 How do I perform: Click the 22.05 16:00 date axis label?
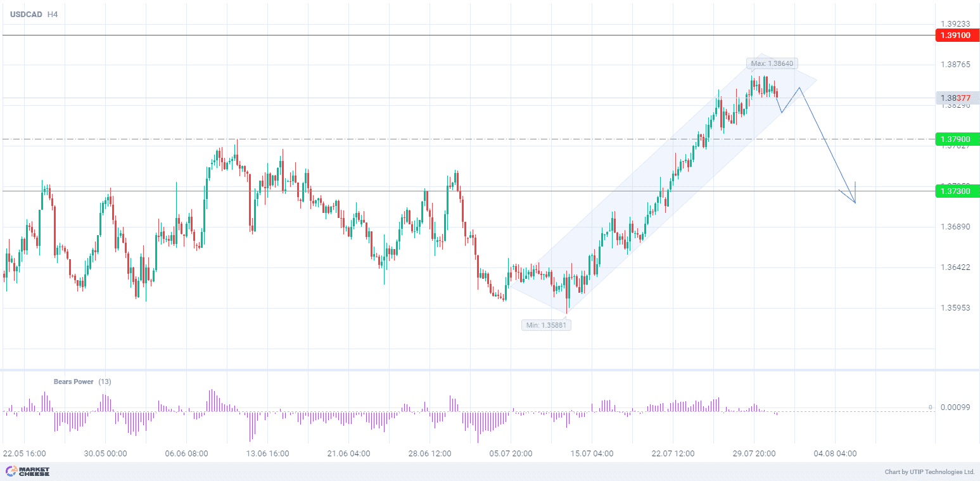(x=25, y=454)
